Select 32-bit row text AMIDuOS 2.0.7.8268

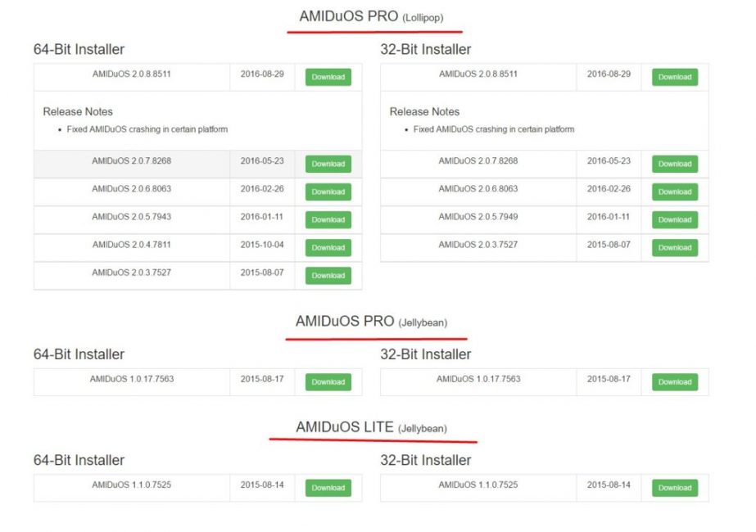478,161
